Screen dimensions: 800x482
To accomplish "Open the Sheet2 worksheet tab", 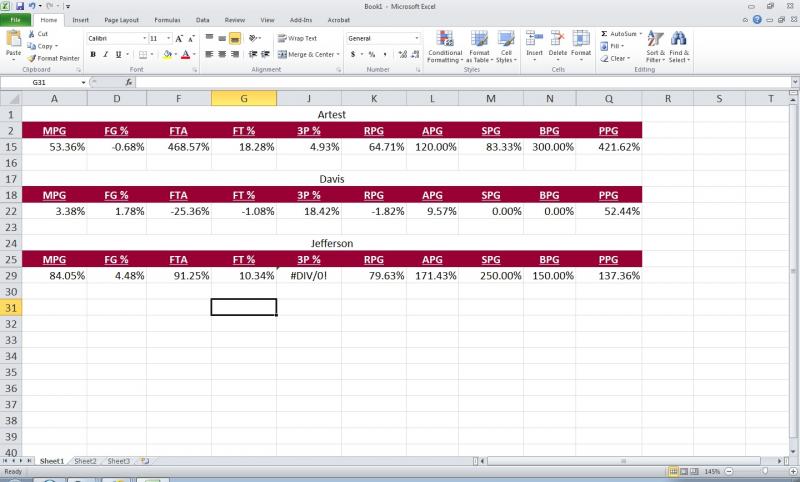I will point(86,461).
